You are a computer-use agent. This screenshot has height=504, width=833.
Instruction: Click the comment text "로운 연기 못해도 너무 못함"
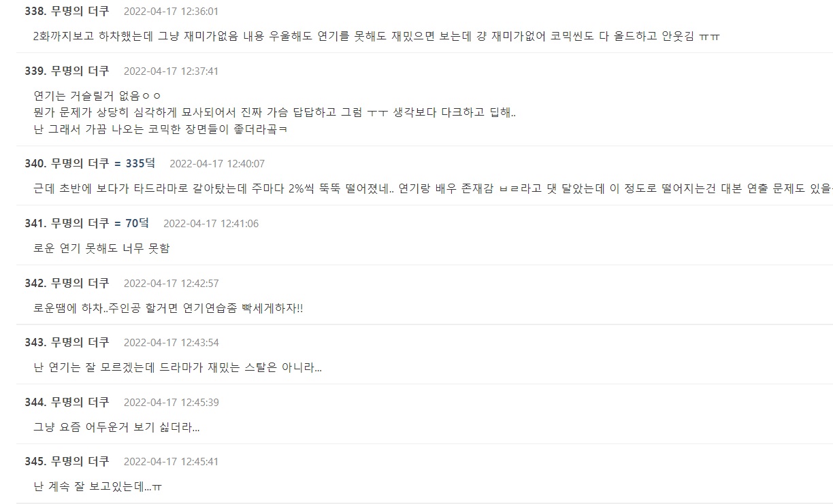click(101, 248)
